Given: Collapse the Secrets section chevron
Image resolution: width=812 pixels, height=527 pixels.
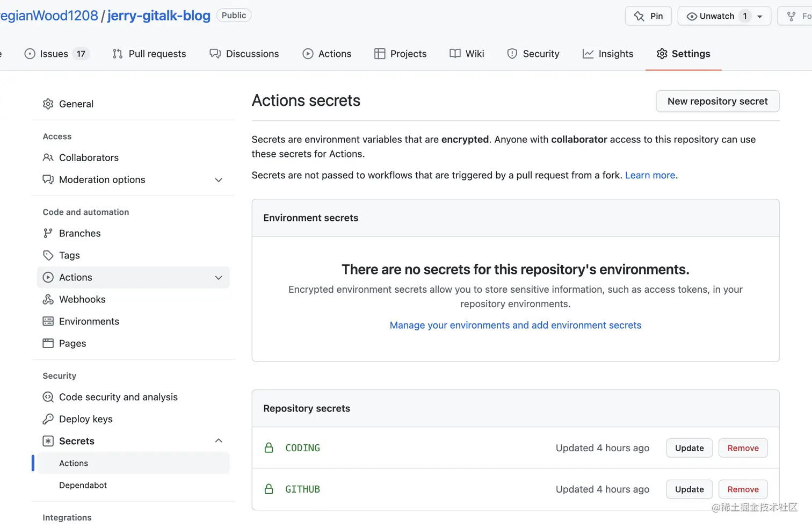Looking at the screenshot, I should coord(219,441).
